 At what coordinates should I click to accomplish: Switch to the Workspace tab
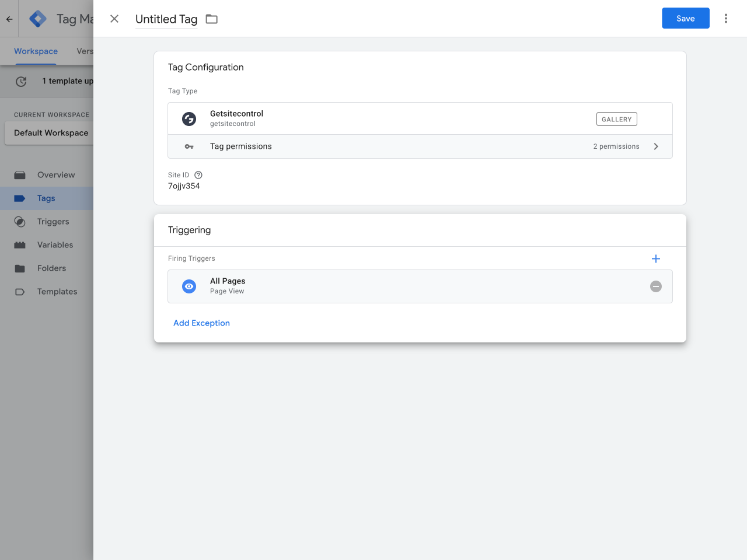click(x=36, y=51)
